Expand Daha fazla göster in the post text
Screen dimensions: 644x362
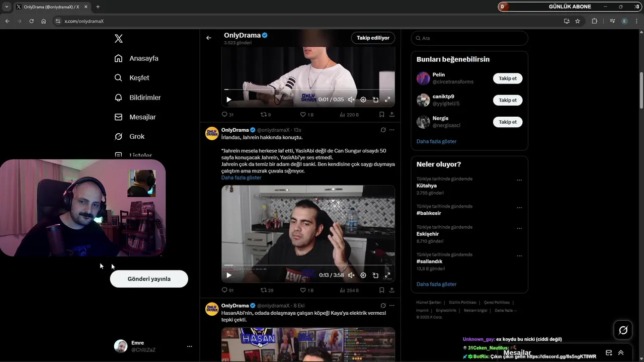coord(241,177)
